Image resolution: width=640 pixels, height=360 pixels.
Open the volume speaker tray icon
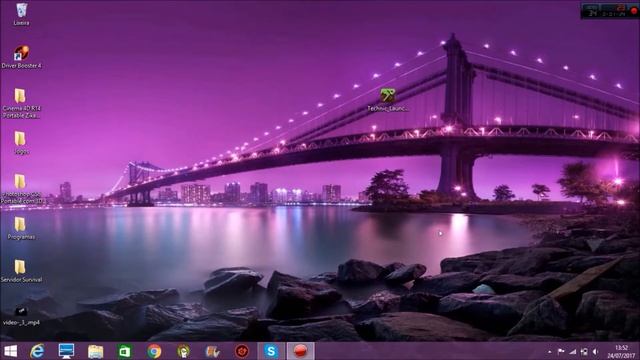(x=596, y=351)
